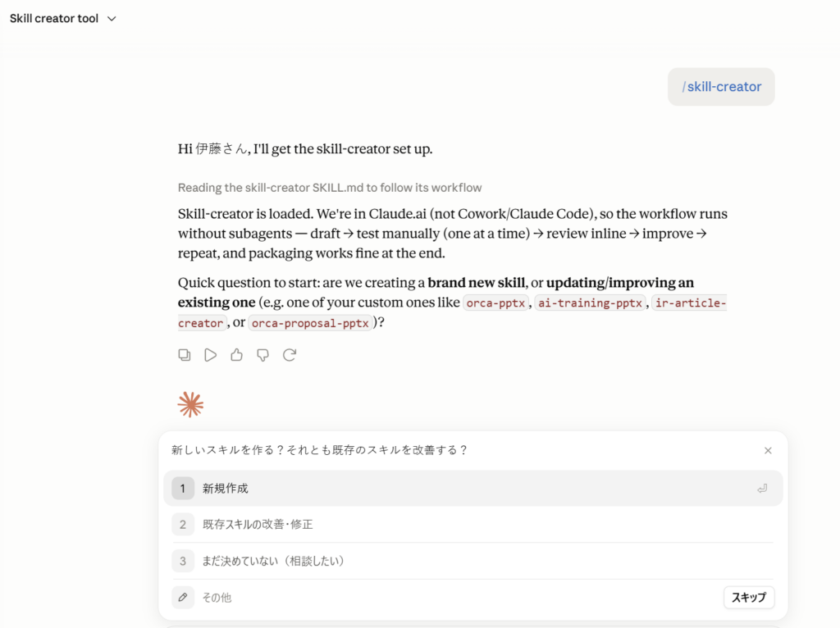
Task: Click the enter arrow icon on 新規作成
Action: pyautogui.click(x=762, y=489)
